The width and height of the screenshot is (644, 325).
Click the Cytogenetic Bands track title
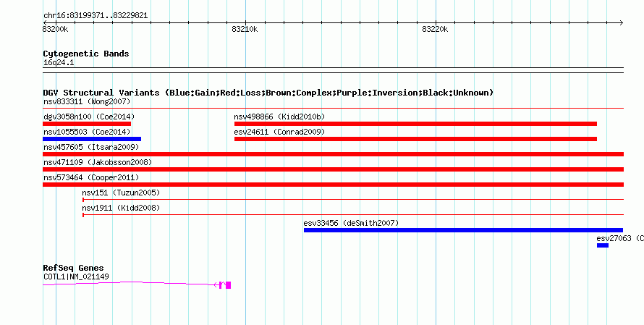[86, 54]
